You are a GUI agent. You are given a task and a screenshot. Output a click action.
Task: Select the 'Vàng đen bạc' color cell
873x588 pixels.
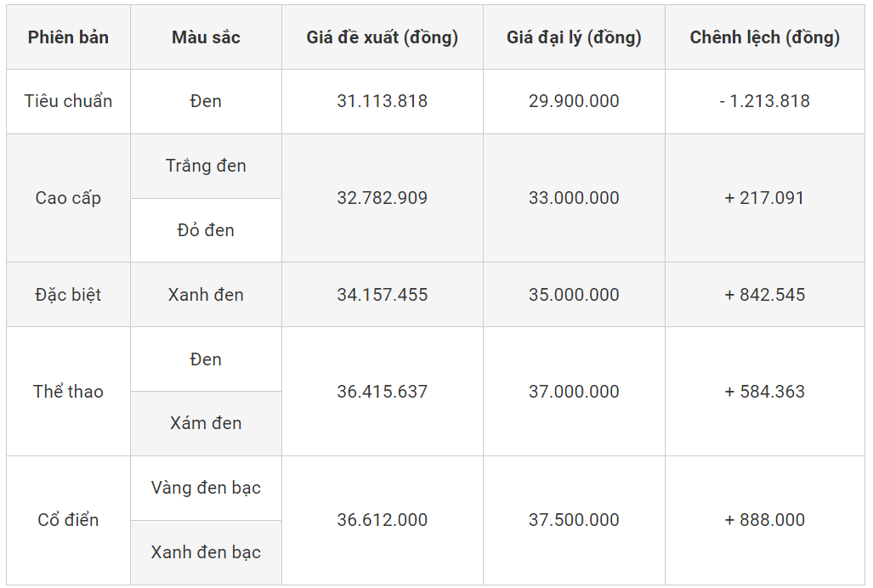(x=206, y=488)
